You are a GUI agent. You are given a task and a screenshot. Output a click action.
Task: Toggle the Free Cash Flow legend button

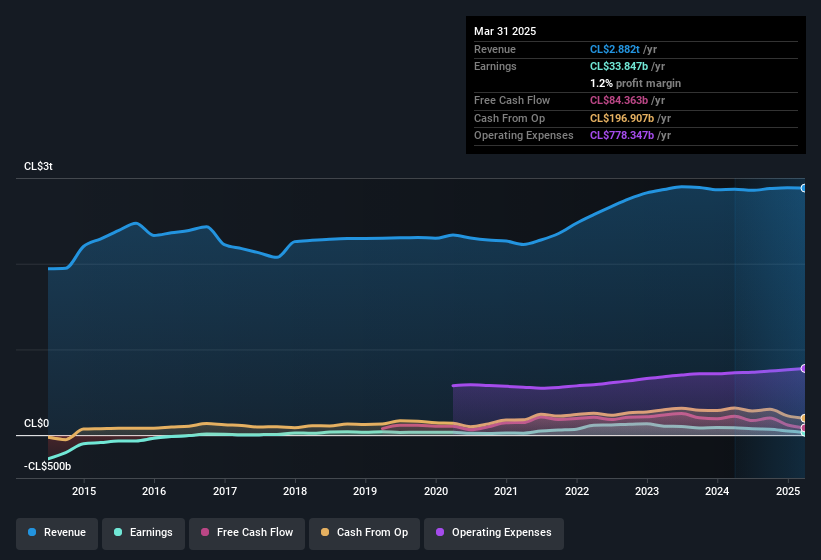click(247, 533)
